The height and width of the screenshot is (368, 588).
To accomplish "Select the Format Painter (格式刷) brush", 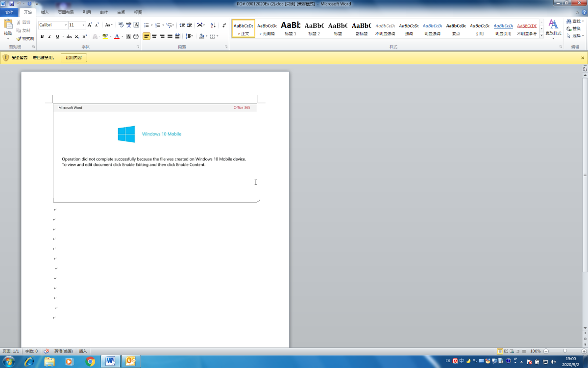I will (x=19, y=38).
